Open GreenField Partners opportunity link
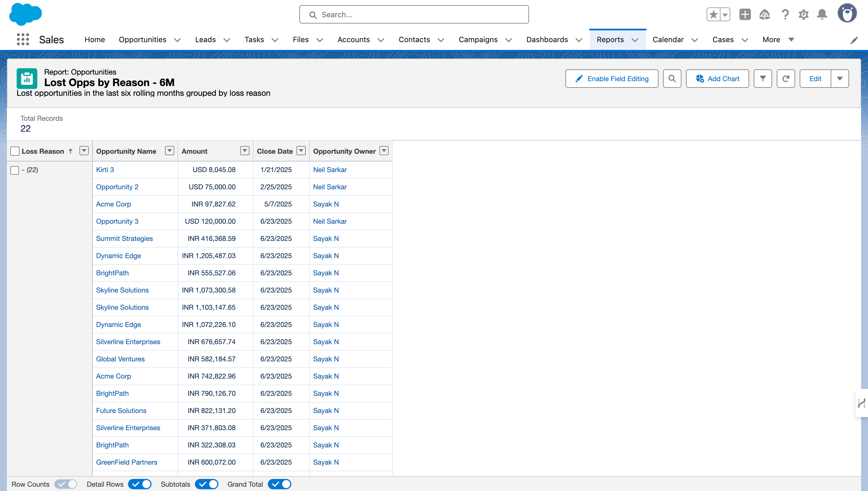The image size is (868, 491). point(127,462)
